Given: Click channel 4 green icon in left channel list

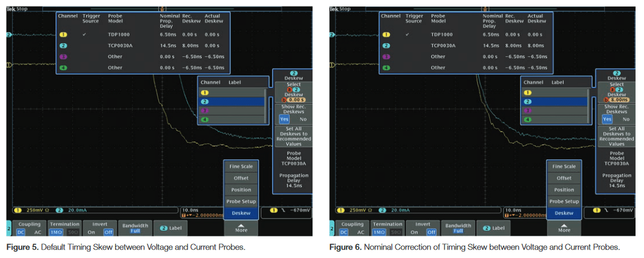Looking at the screenshot, I should coord(204,119).
